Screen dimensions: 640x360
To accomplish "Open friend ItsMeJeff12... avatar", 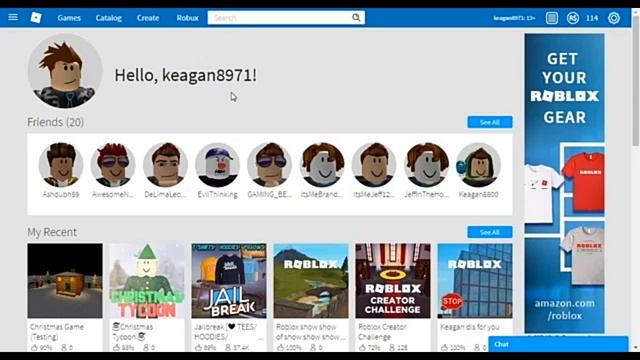I will pyautogui.click(x=374, y=164).
